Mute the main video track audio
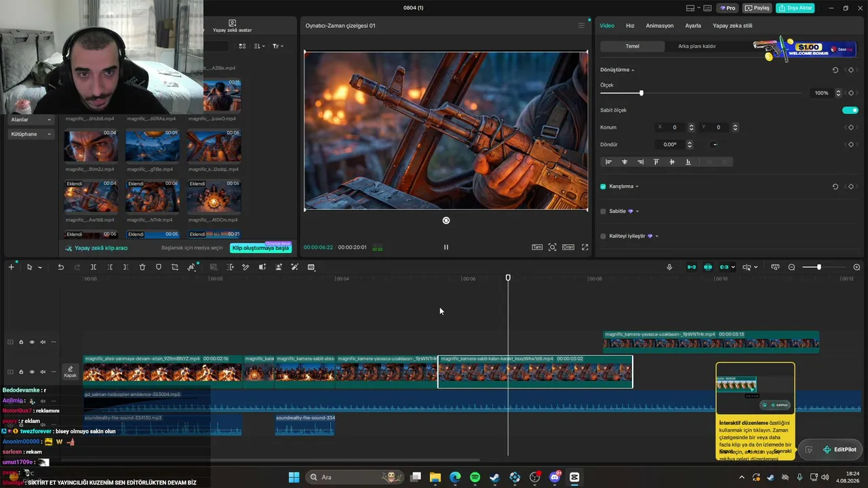Screen dimensions: 868x488 (43, 371)
